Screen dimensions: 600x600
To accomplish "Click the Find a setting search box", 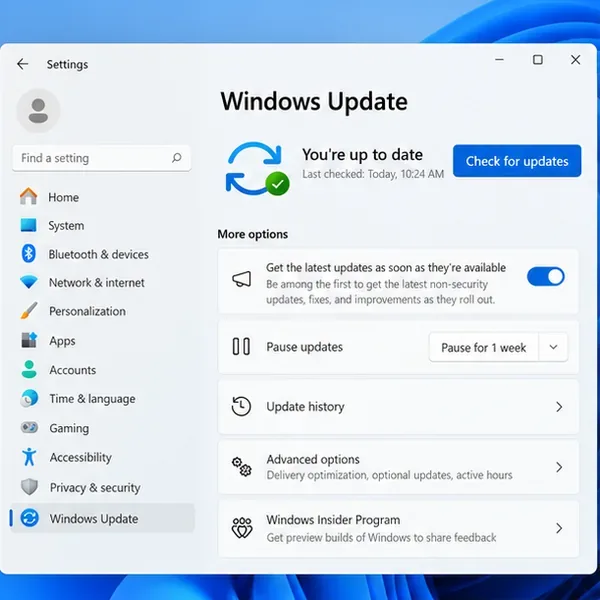I will tap(101, 158).
